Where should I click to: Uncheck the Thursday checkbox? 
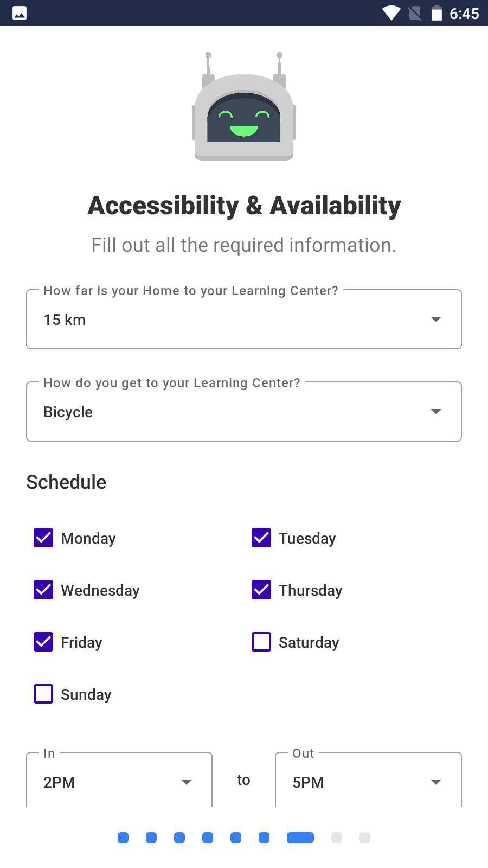[261, 590]
